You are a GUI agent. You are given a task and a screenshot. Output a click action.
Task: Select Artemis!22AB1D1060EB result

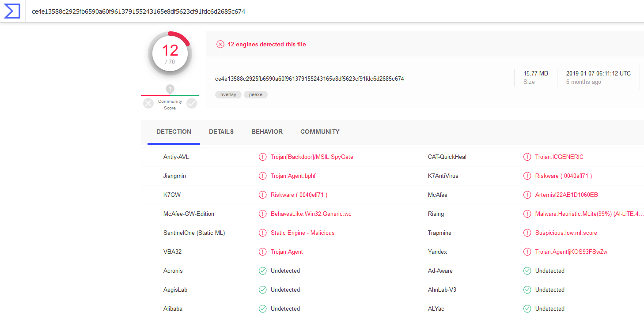coord(567,195)
